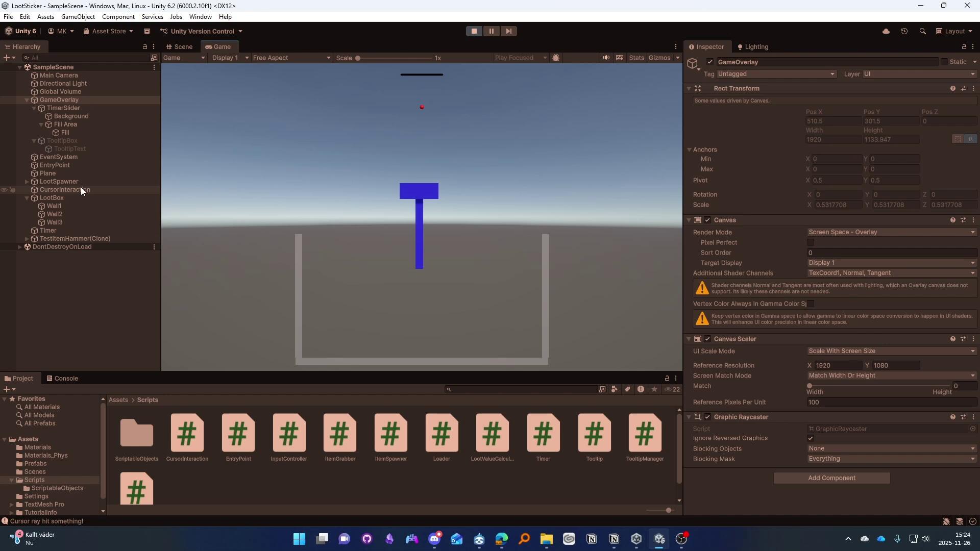This screenshot has height=551, width=980.
Task: Click the Hierarchy add (+) button
Action: coord(9,58)
